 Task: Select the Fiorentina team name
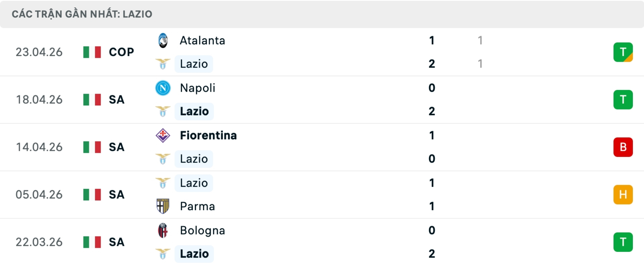pos(208,135)
